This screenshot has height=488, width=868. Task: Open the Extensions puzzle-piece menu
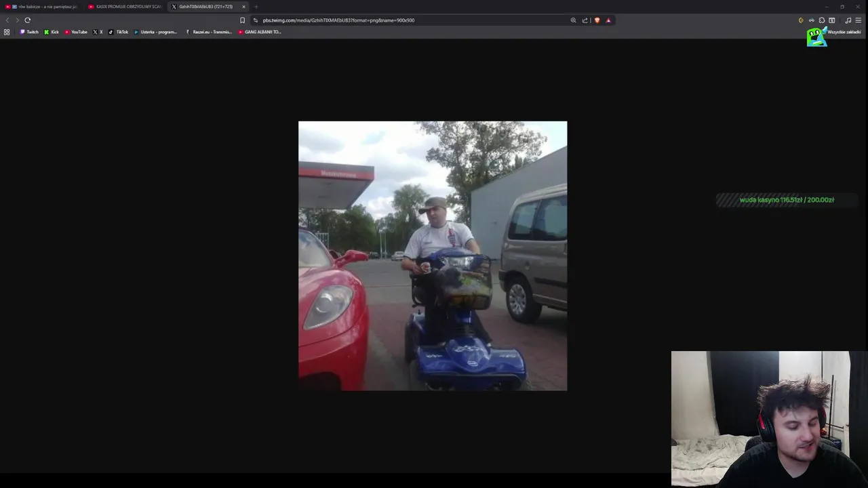pos(822,20)
